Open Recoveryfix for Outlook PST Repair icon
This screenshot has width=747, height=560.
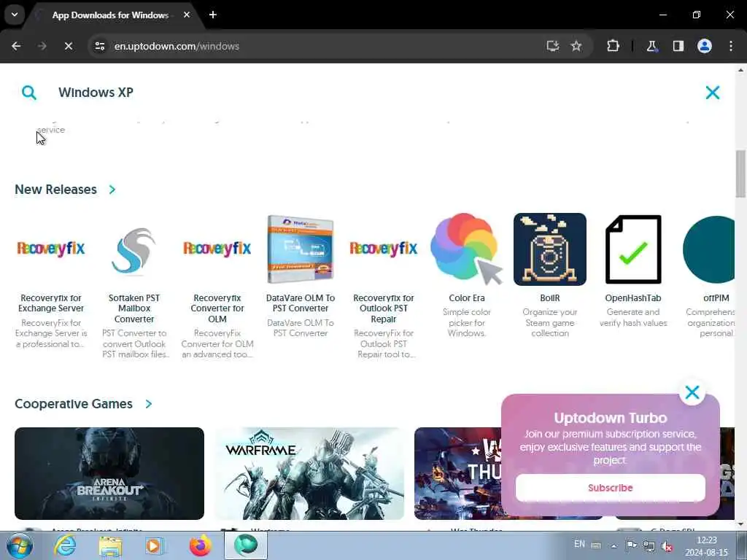click(x=384, y=249)
